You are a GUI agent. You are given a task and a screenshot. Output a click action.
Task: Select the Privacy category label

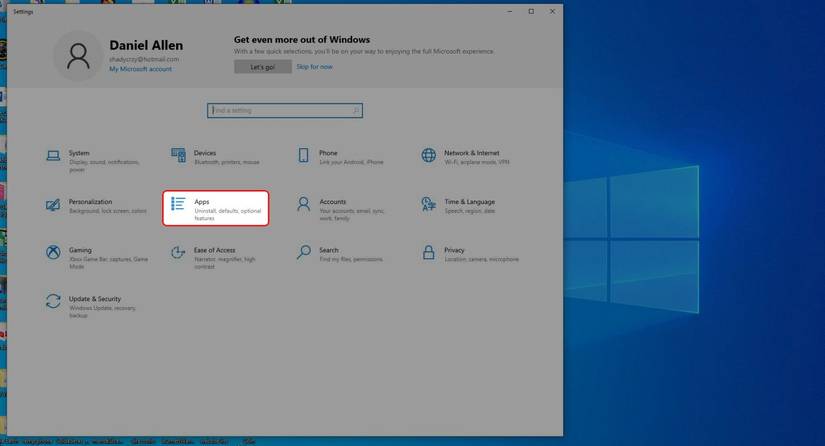tap(455, 250)
